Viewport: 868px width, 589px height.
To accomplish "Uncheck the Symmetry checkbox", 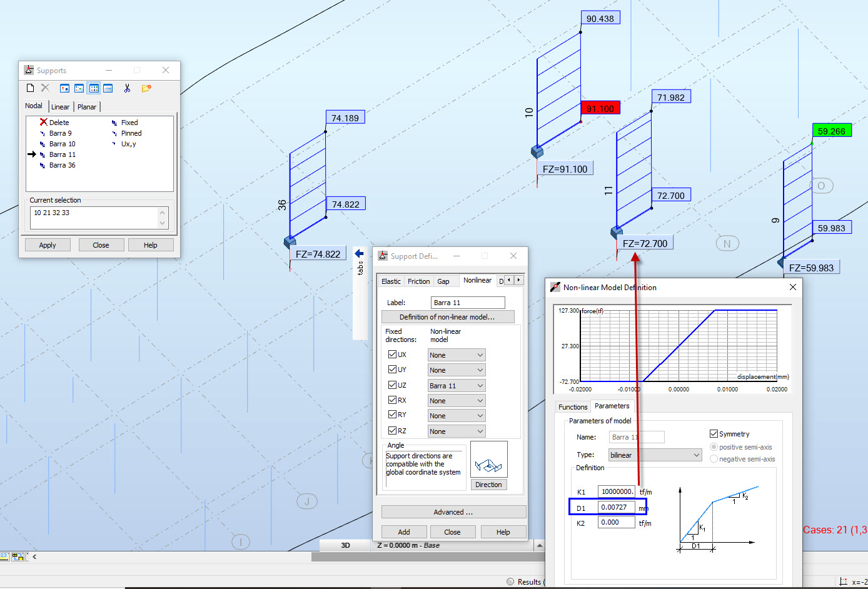I will pos(713,433).
